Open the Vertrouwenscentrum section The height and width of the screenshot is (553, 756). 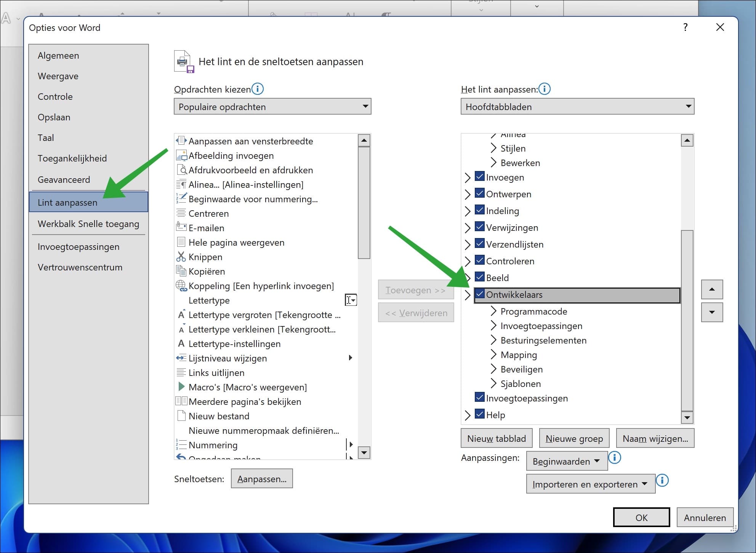[80, 267]
